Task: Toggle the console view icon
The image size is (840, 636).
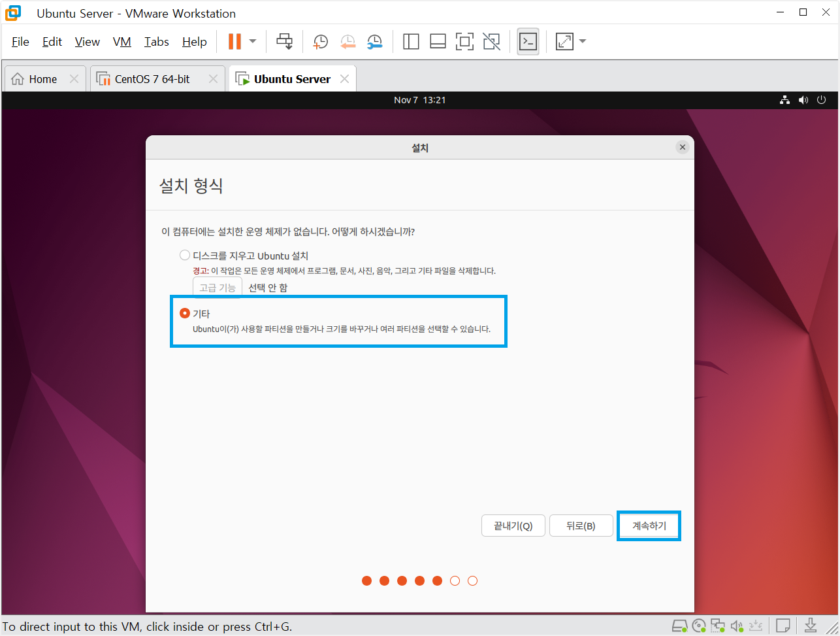Action: pyautogui.click(x=528, y=42)
